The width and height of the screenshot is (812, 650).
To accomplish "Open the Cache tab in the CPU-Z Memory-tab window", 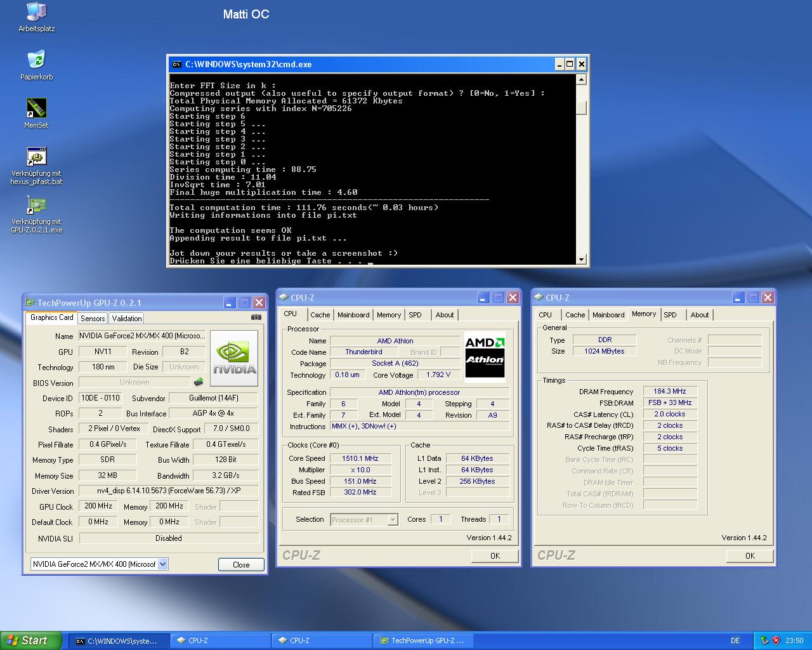I will pyautogui.click(x=575, y=315).
